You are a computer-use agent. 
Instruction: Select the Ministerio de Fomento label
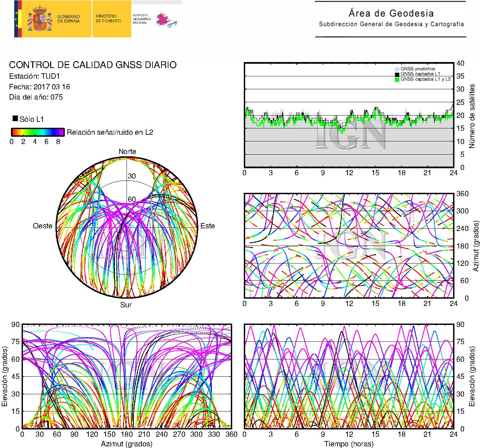[x=108, y=19]
